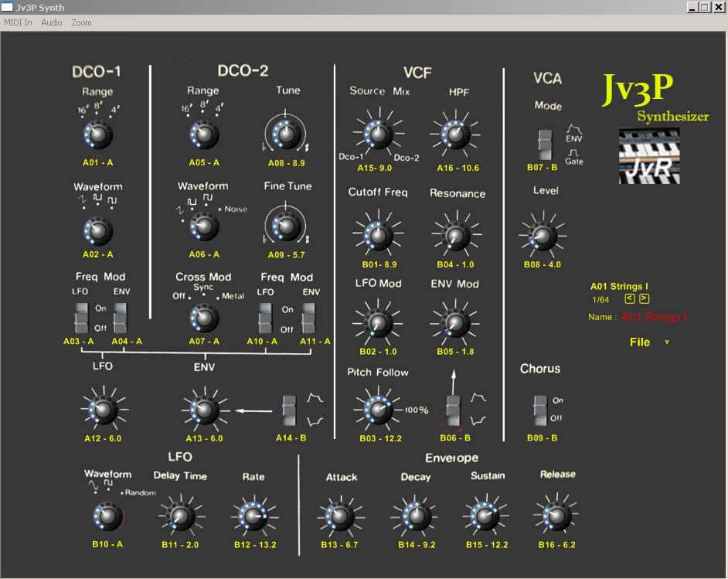Click the Envelope Release knob B16

tap(556, 516)
